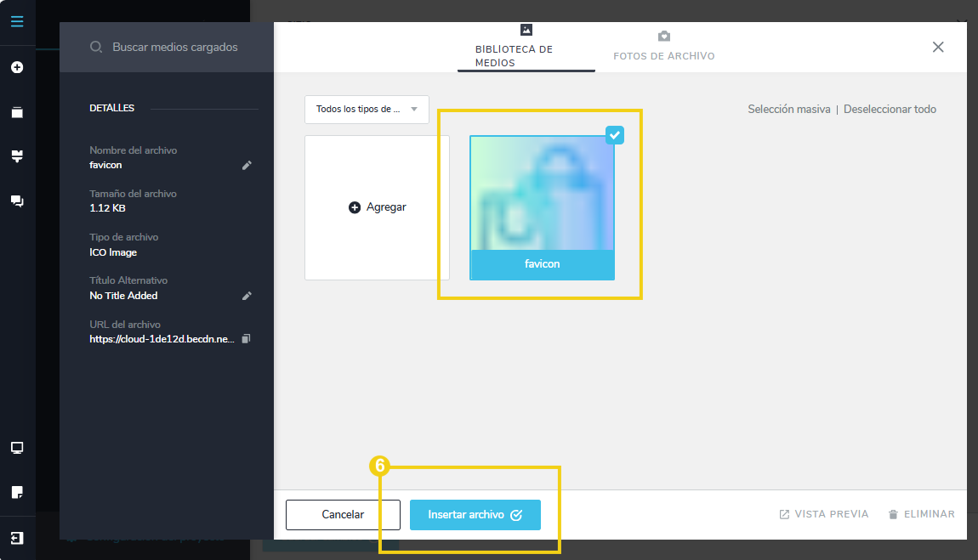978x560 pixels.
Task: Click the exit icon at the sidebar bottom
Action: point(17,538)
